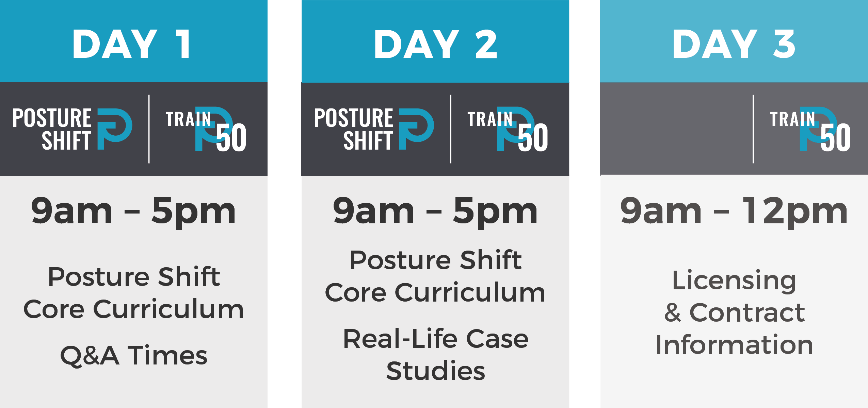Viewport: 868px width, 408px height.
Task: Click the blue P emblem in Day 2 Posture Shift logo
Action: tap(416, 129)
